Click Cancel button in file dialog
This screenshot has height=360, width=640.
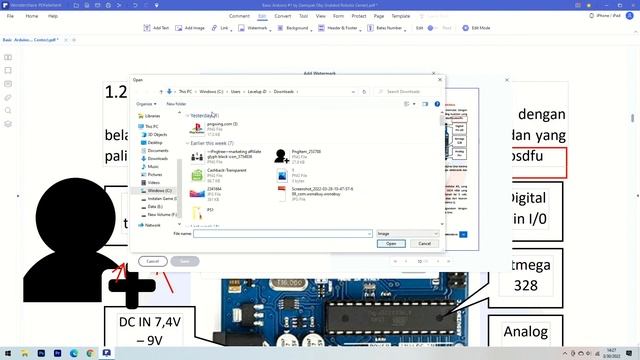[424, 244]
